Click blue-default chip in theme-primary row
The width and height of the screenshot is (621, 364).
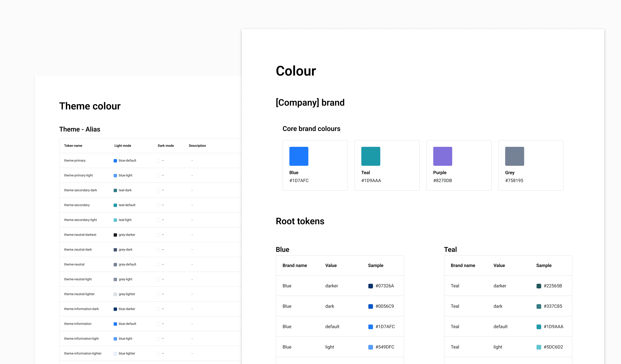(x=115, y=161)
